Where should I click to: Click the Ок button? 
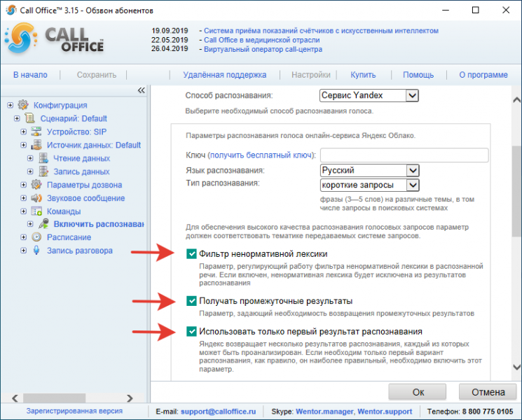(418, 392)
